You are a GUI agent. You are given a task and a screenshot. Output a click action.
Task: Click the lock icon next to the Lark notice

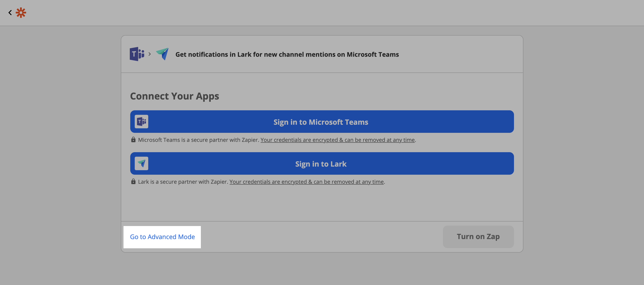point(133,181)
